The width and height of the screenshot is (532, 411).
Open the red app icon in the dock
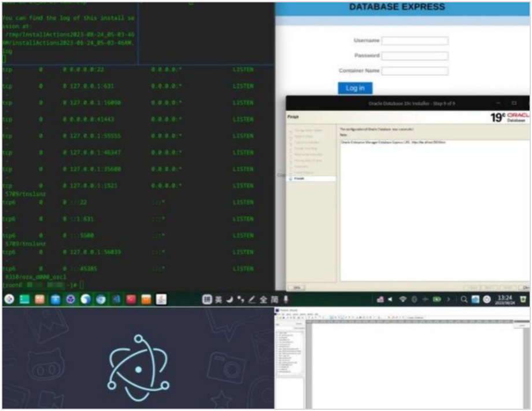pyautogui.click(x=131, y=299)
